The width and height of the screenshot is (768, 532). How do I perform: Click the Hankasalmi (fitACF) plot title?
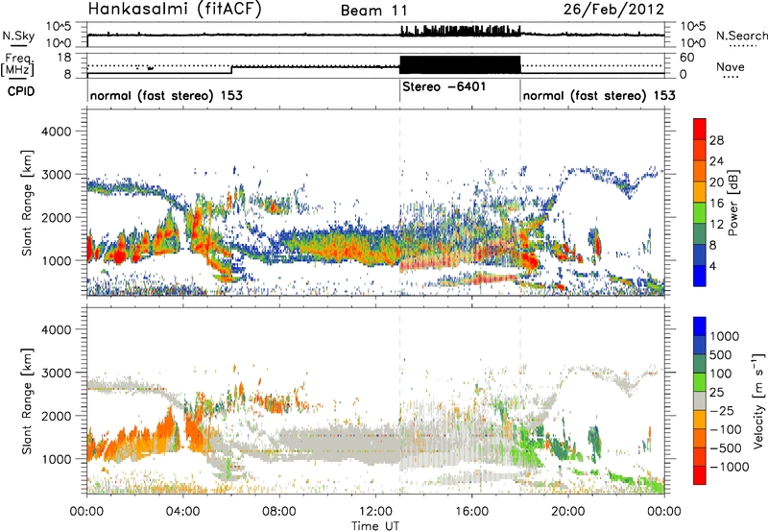(175, 10)
